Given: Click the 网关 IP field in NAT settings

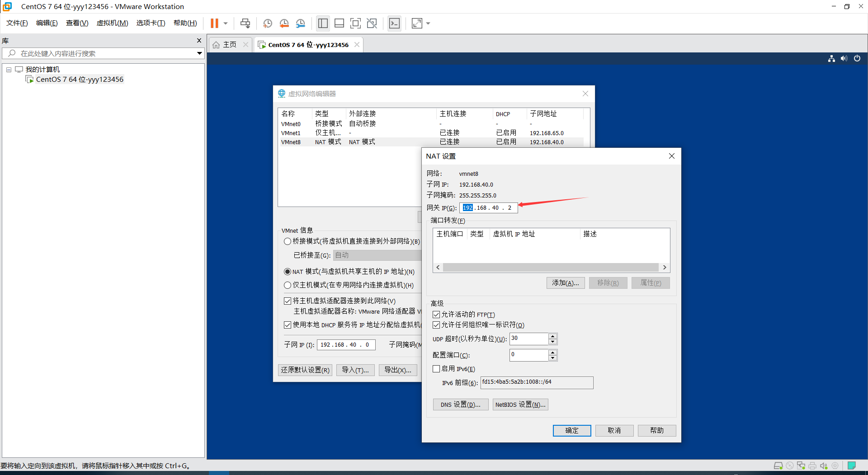Looking at the screenshot, I should coord(488,208).
